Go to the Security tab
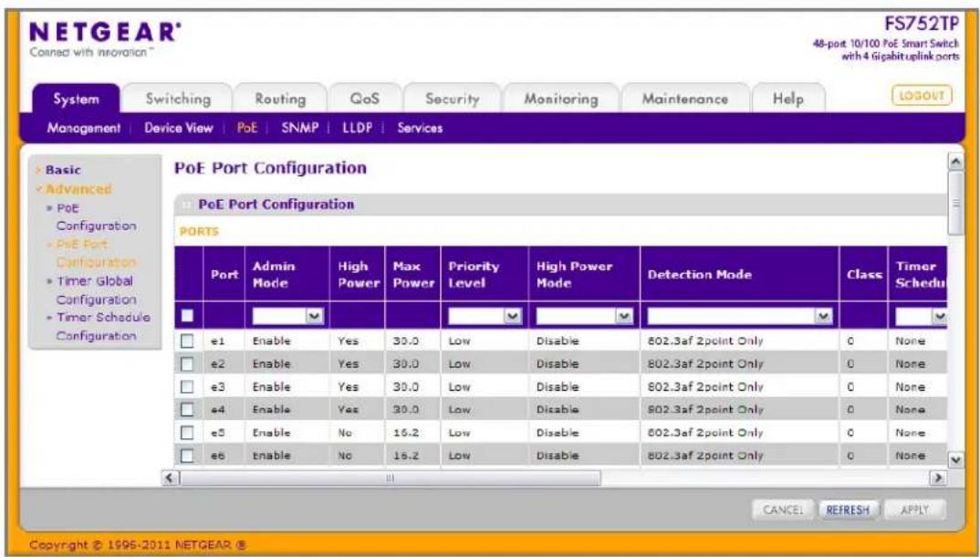Viewport: 980px width, 557px height. [453, 99]
